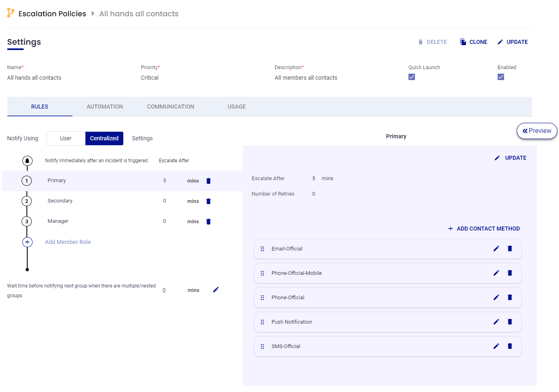Toggle the Enabled checkbox

[501, 77]
